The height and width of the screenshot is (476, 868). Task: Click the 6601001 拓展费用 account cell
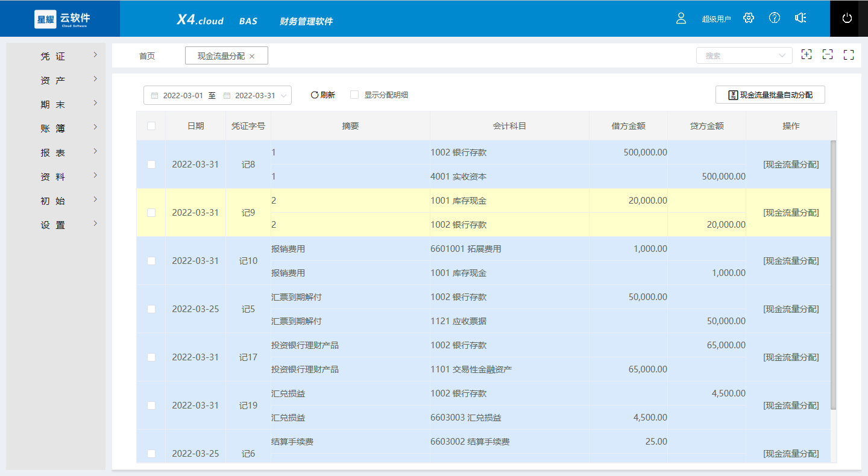click(x=509, y=249)
